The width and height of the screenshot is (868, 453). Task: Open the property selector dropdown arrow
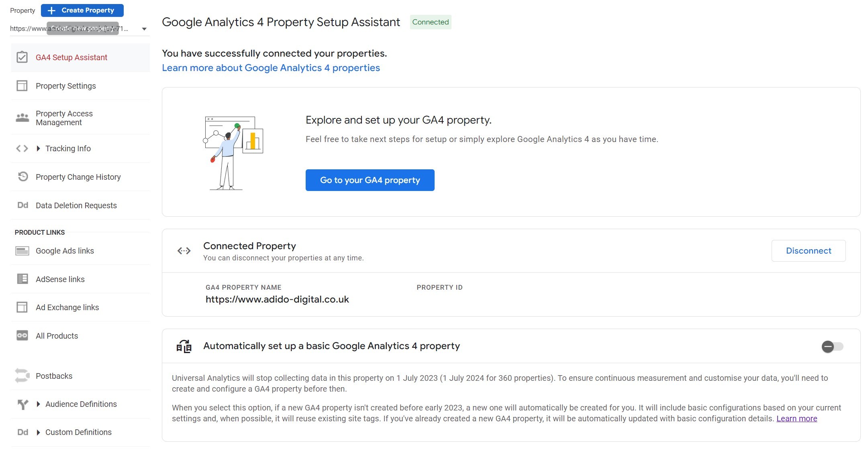144,29
